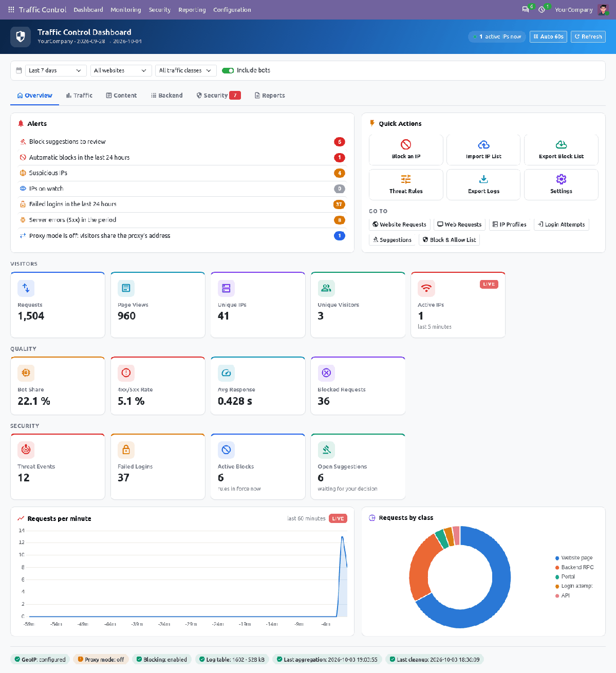Switch to the Content tab
The image size is (616, 673).
[121, 96]
